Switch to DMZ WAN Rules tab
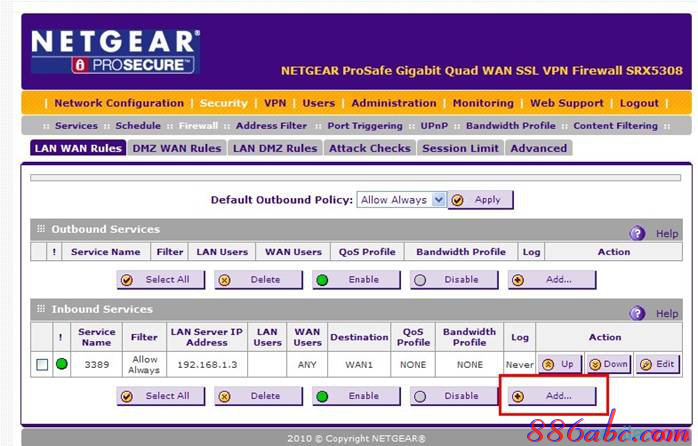Screen dimensions: 698x446 click(x=177, y=148)
